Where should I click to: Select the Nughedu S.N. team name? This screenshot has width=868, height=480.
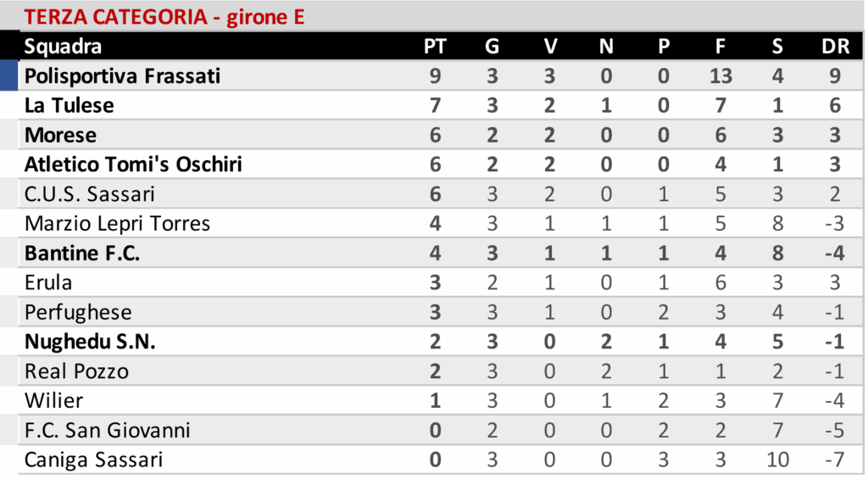pyautogui.click(x=90, y=342)
